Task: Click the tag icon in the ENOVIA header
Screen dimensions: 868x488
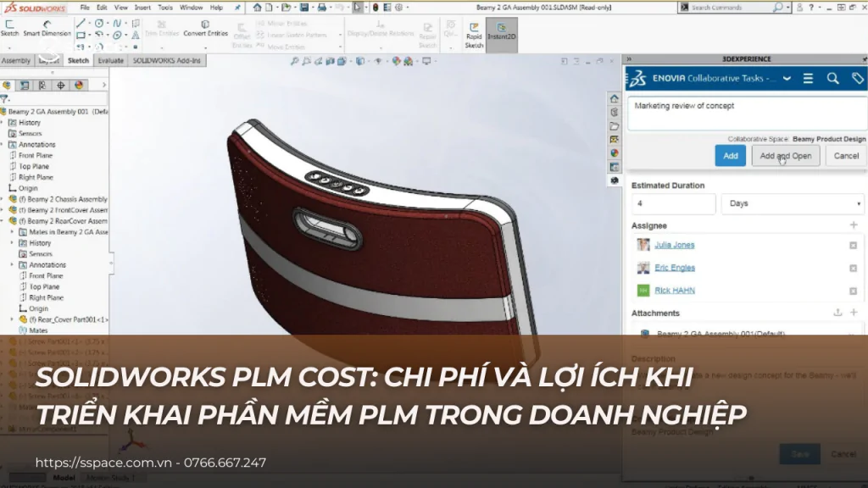Action: (x=858, y=79)
